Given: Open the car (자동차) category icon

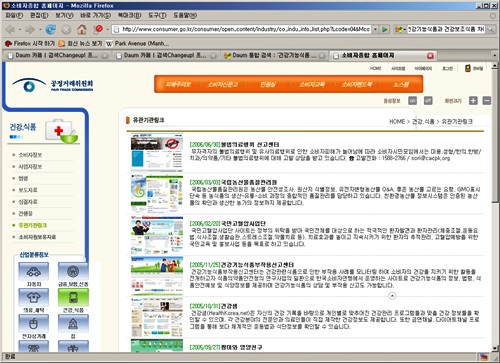Looking at the screenshot, I should [x=33, y=271].
